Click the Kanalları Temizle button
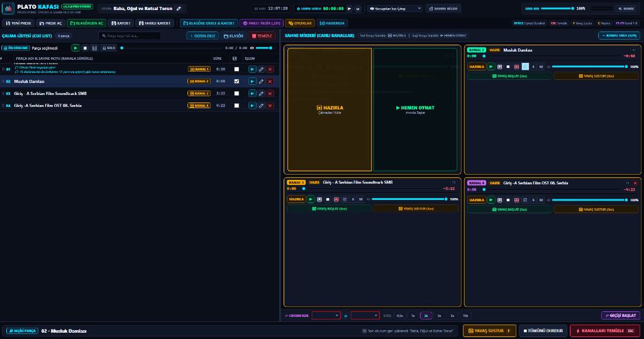644x339 pixels. pos(605,331)
